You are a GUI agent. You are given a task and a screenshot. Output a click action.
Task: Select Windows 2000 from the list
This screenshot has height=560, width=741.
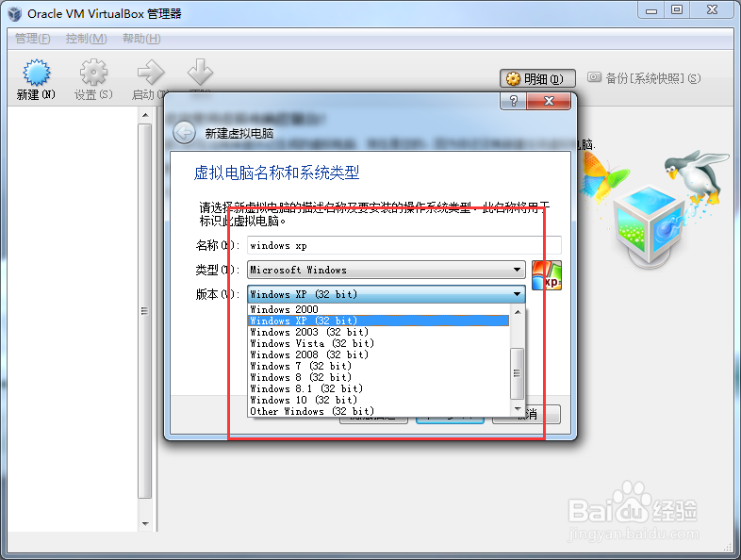[x=379, y=309]
